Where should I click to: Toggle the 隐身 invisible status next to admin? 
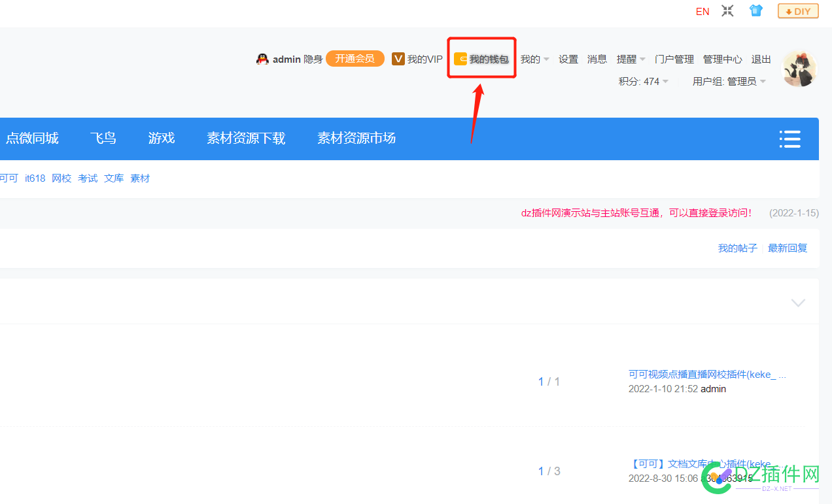tap(313, 59)
